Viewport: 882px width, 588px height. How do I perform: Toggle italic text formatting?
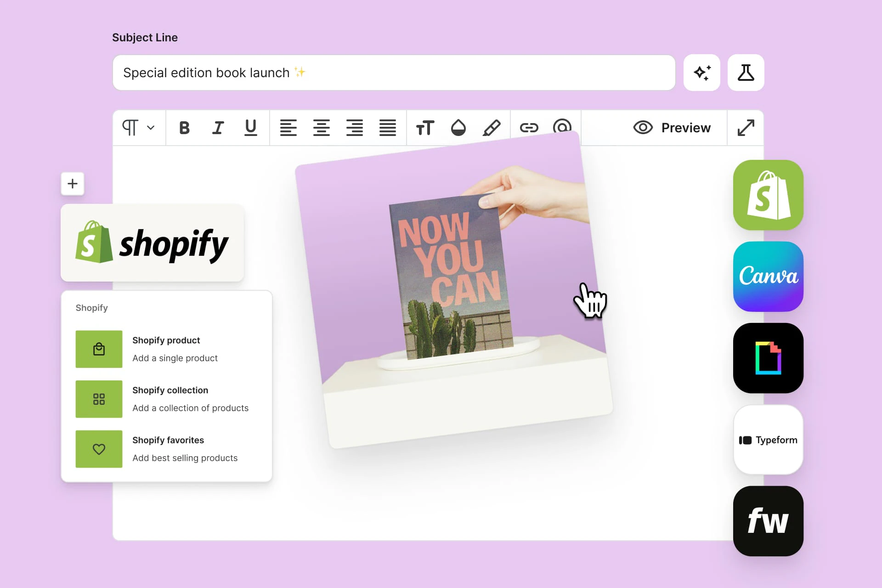[218, 128]
